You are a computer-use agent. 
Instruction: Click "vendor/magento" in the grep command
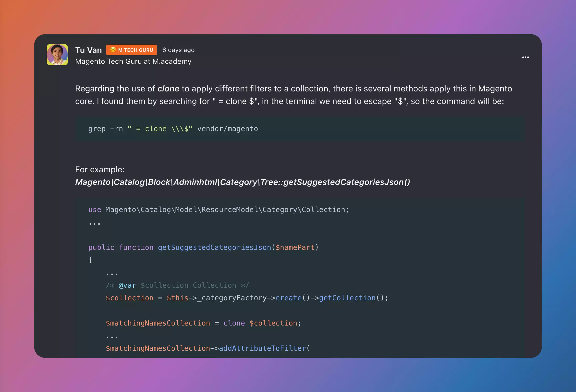[228, 129]
